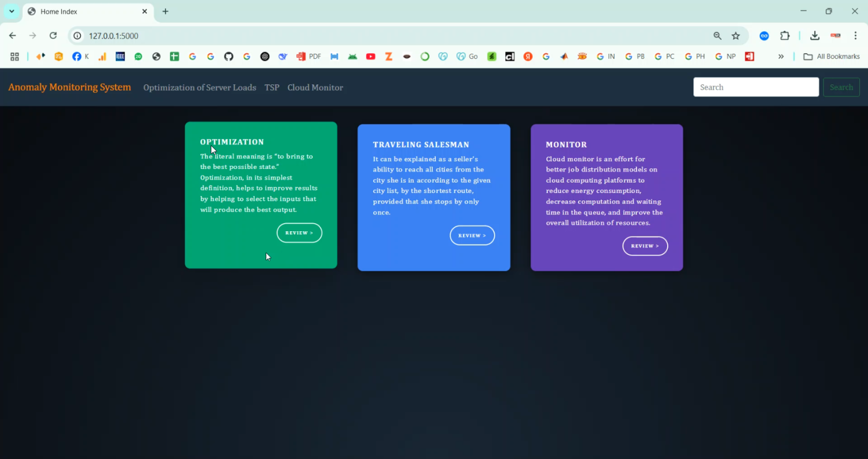The height and width of the screenshot is (459, 868).
Task: Restore down the browser window
Action: 829,12
